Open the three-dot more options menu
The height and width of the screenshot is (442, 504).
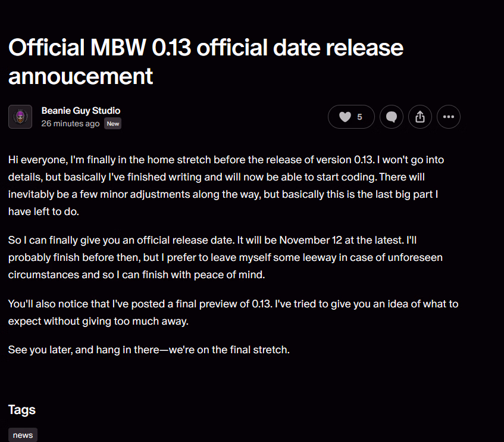coord(449,117)
